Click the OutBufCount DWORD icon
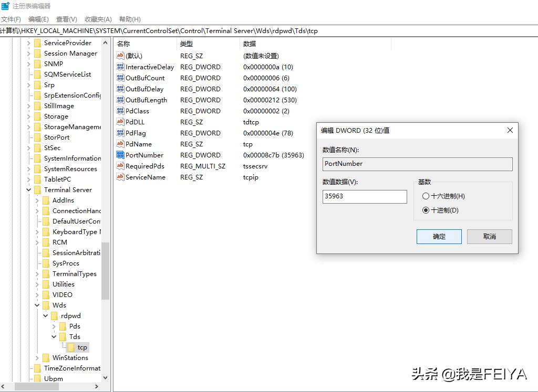Viewport: 538px width, 392px height. (120, 78)
